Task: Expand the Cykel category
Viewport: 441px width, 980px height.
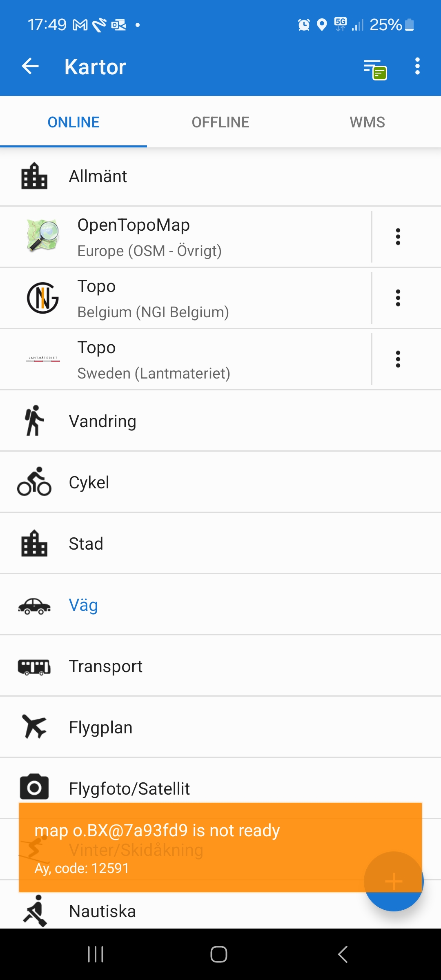Action: (220, 483)
